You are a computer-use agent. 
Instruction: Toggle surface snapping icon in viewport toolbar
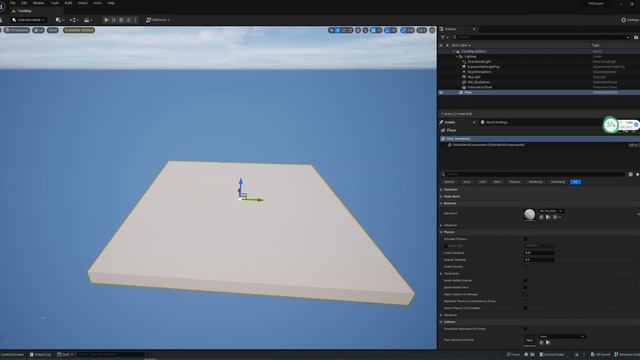(365, 30)
